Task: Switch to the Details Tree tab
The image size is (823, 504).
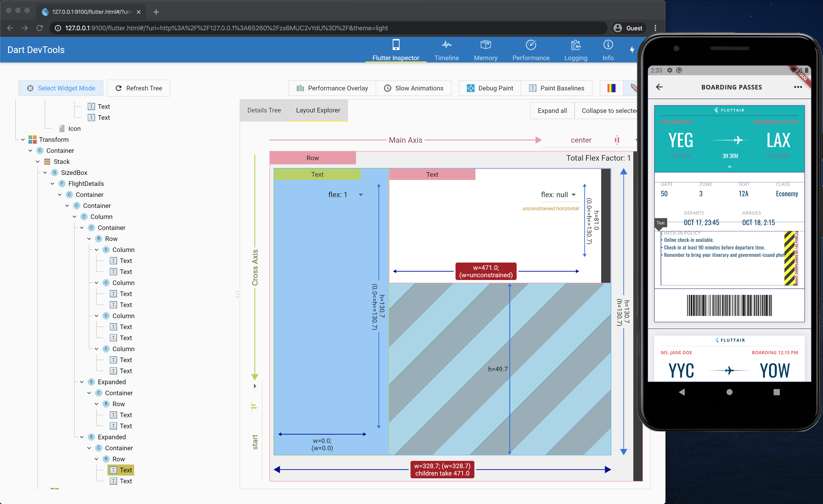Action: 264,110
